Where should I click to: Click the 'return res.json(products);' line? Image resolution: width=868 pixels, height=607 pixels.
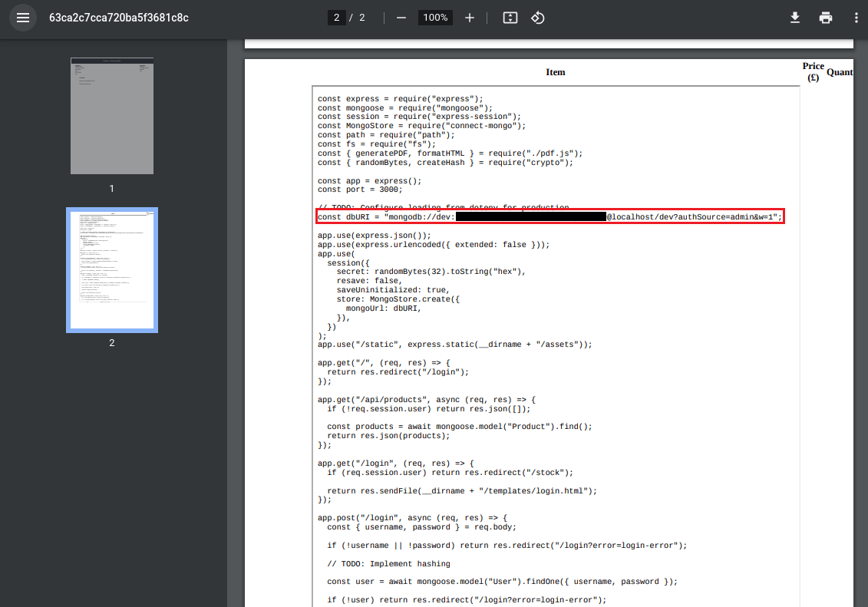(388, 436)
